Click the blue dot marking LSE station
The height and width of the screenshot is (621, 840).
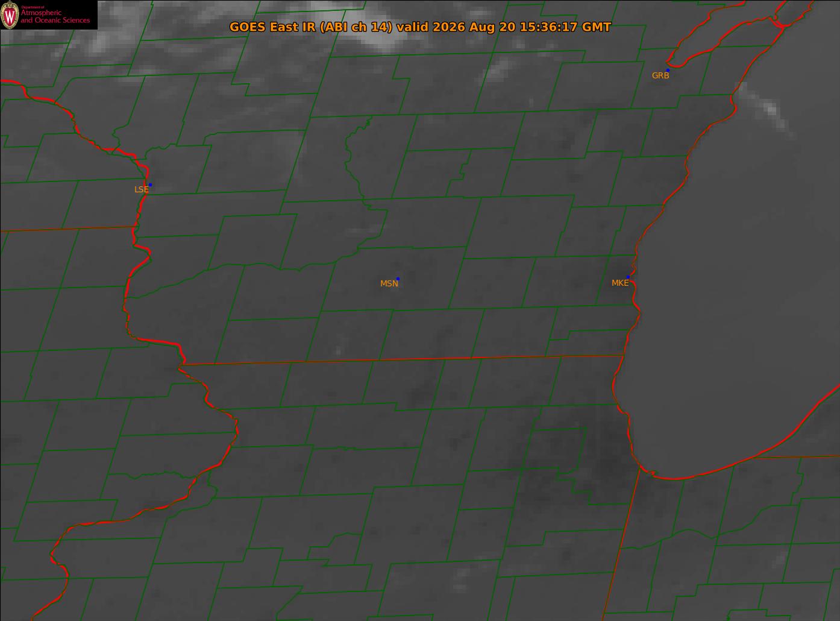150,184
